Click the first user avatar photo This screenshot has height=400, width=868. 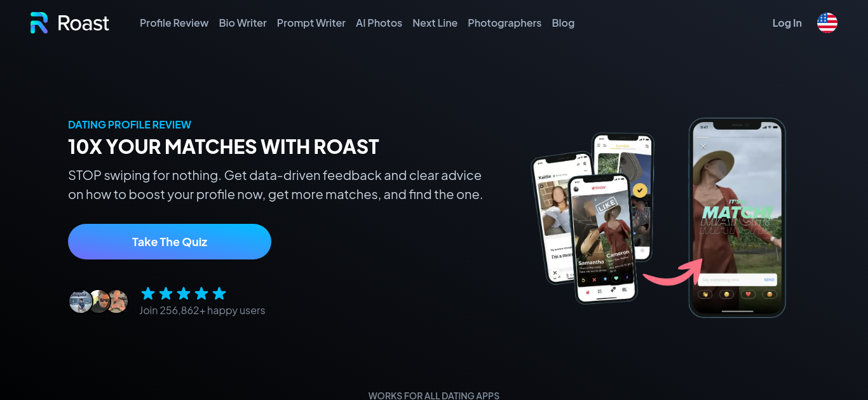pyautogui.click(x=81, y=301)
